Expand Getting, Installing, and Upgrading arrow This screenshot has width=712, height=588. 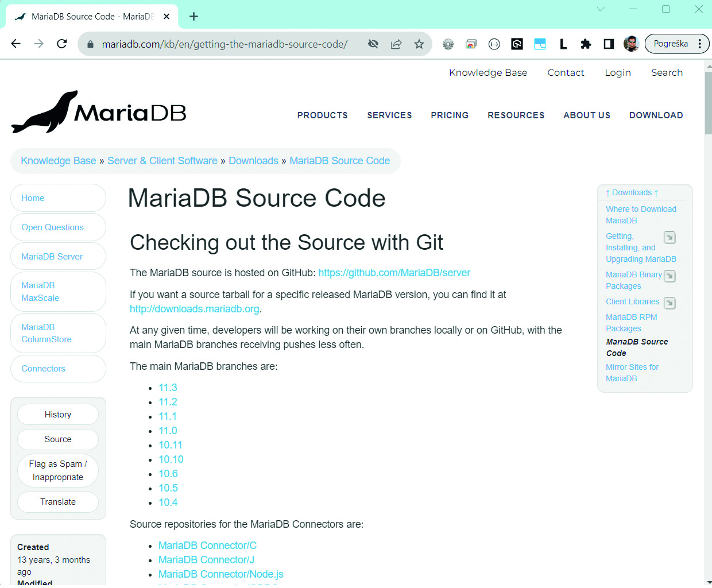click(x=670, y=238)
